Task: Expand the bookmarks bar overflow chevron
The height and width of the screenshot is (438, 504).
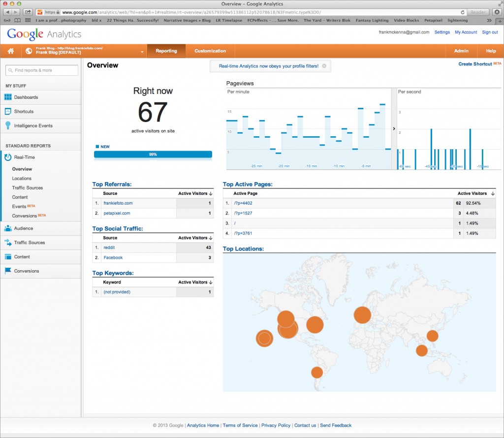Action: pyautogui.click(x=489, y=20)
